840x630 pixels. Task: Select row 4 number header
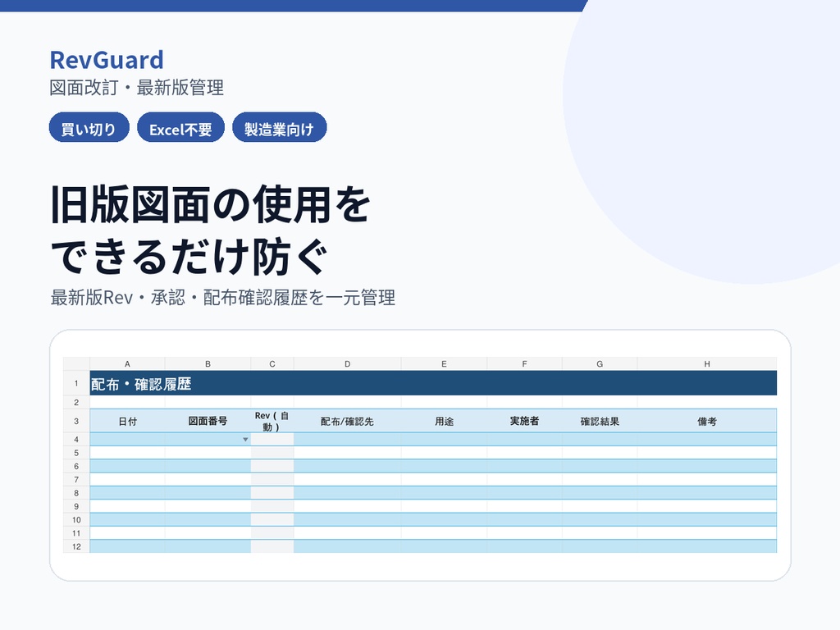point(76,440)
